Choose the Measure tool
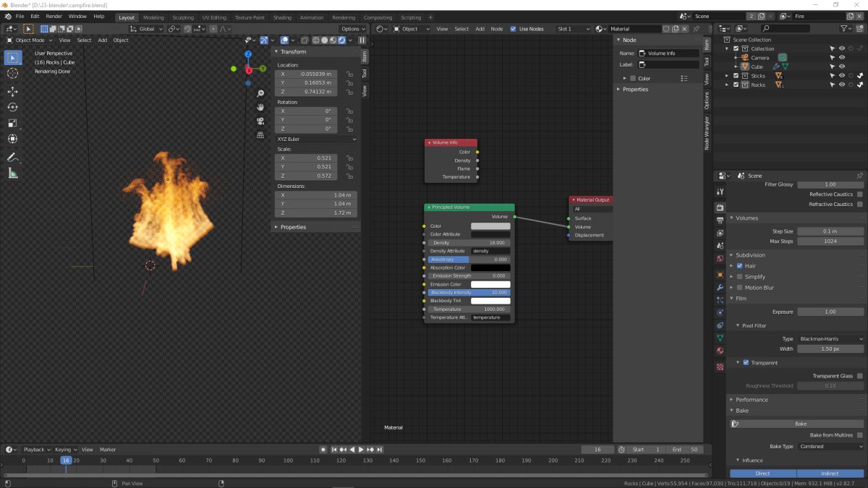The width and height of the screenshot is (868, 488). click(x=12, y=173)
